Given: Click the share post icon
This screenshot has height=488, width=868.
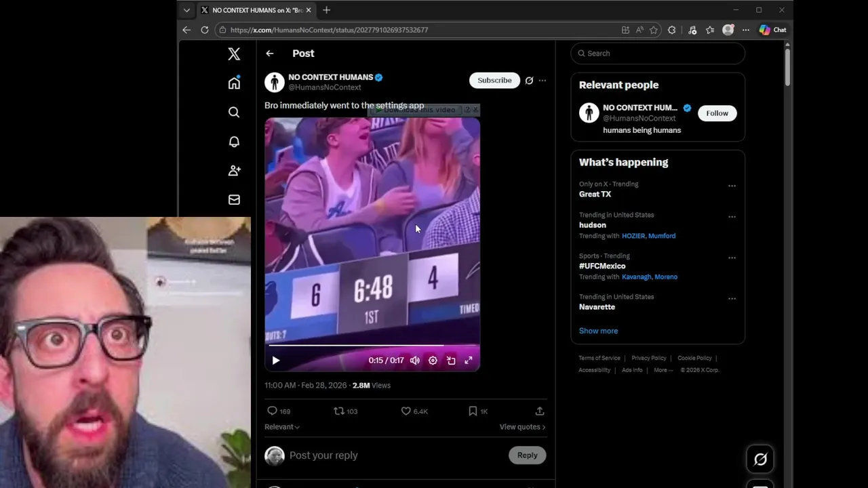Looking at the screenshot, I should click(540, 411).
